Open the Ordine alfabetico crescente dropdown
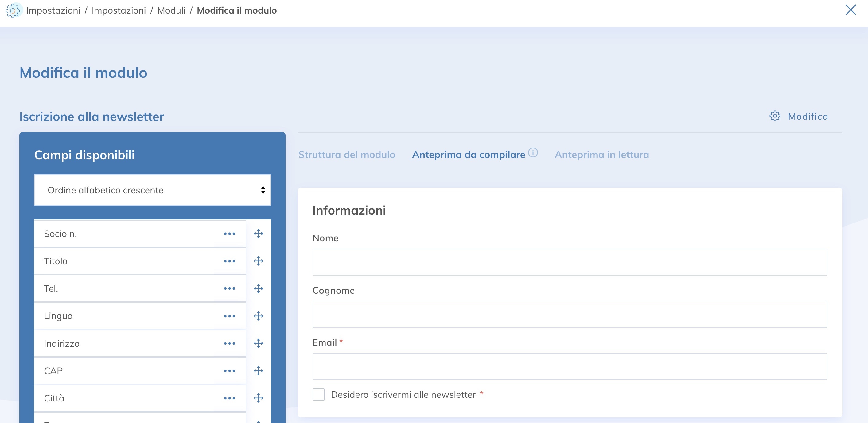 (152, 190)
